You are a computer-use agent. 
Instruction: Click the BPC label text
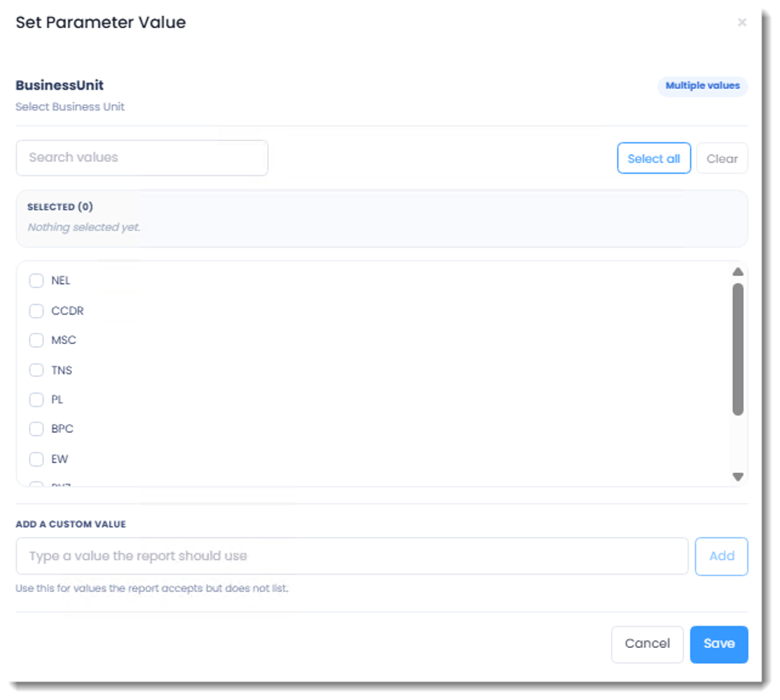click(62, 429)
